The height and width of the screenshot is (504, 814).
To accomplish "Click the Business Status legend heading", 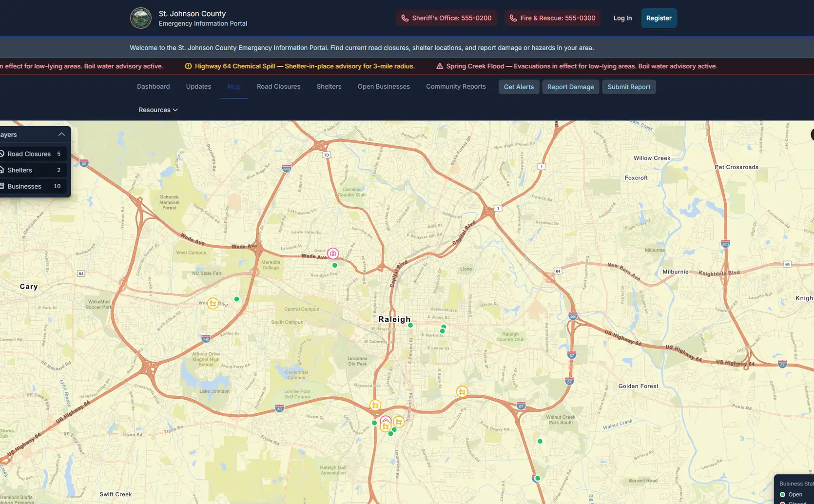I will [x=796, y=484].
